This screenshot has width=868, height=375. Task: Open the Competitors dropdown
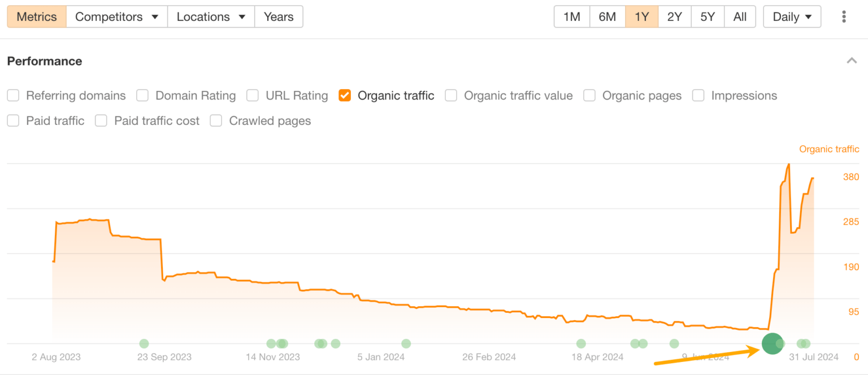tap(116, 16)
